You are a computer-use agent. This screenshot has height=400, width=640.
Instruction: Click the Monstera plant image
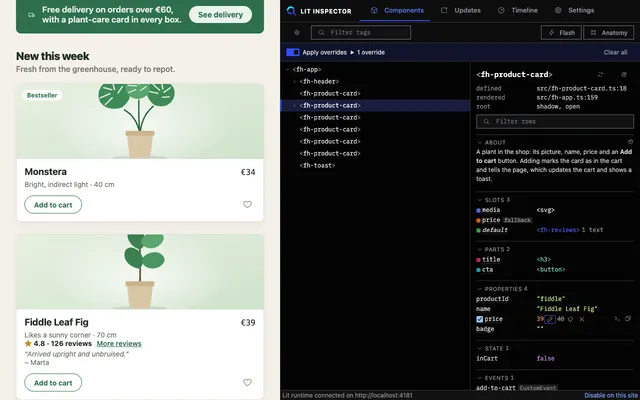click(140, 121)
